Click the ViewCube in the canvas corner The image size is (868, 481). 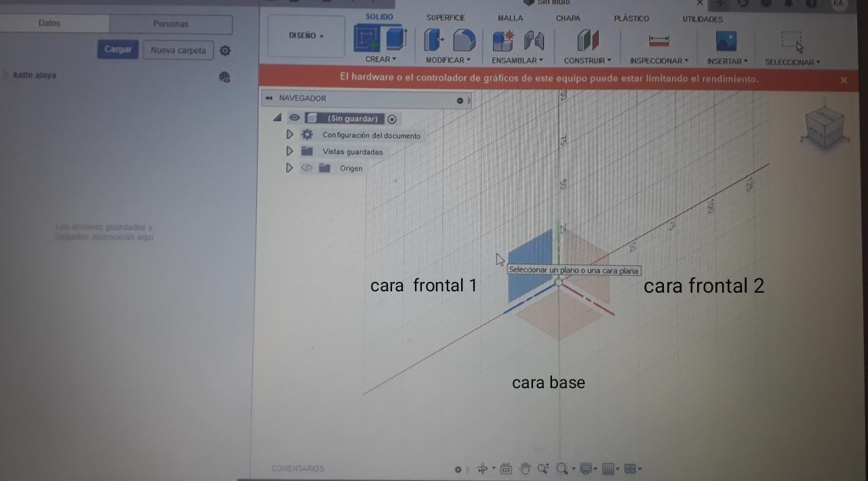pyautogui.click(x=825, y=129)
